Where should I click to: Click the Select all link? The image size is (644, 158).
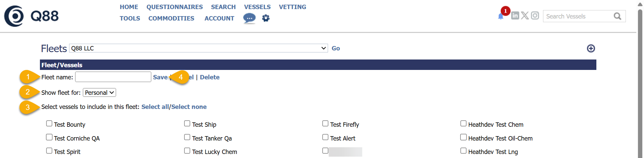point(155,107)
